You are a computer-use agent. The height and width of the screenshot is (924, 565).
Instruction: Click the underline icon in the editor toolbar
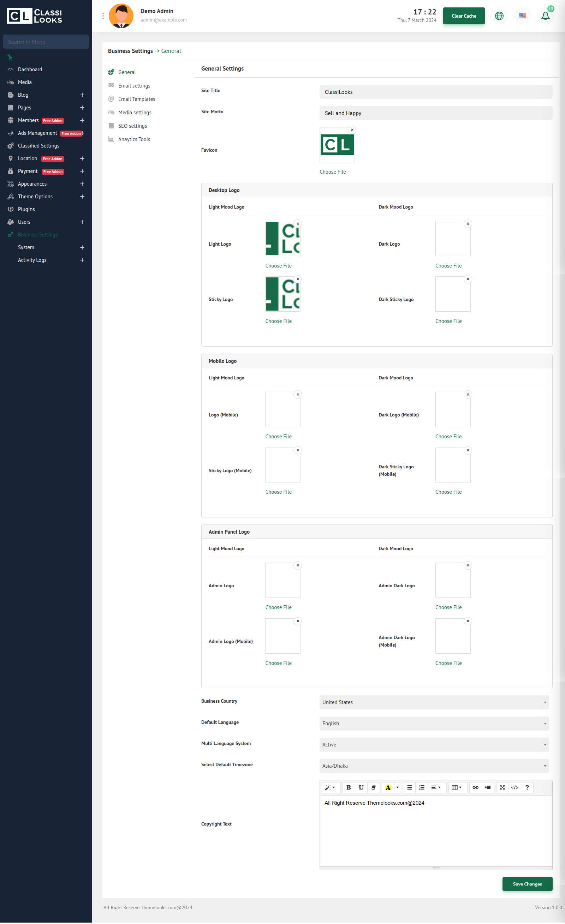(x=361, y=787)
